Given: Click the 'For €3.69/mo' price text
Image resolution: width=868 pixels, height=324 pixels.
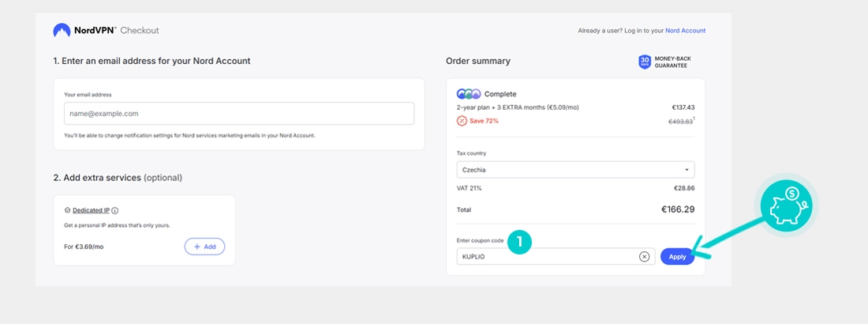Looking at the screenshot, I should click(84, 247).
